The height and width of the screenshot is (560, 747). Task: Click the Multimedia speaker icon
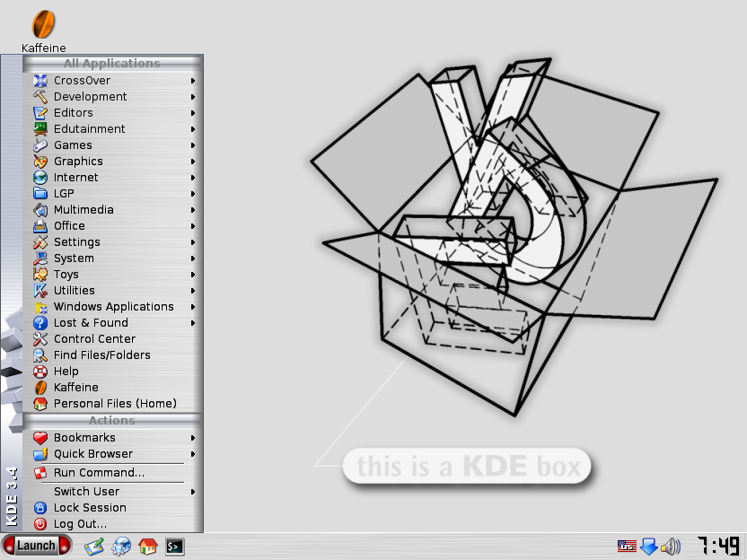tap(40, 210)
